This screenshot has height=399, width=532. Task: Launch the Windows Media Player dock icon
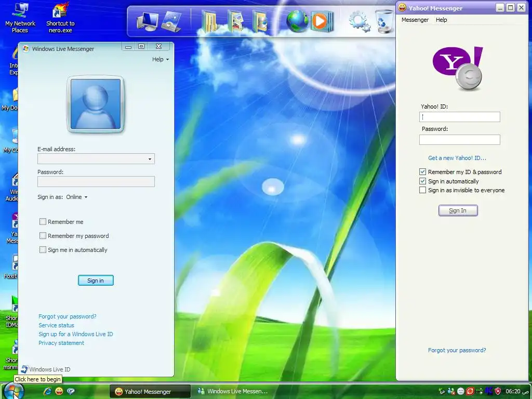tap(322, 21)
